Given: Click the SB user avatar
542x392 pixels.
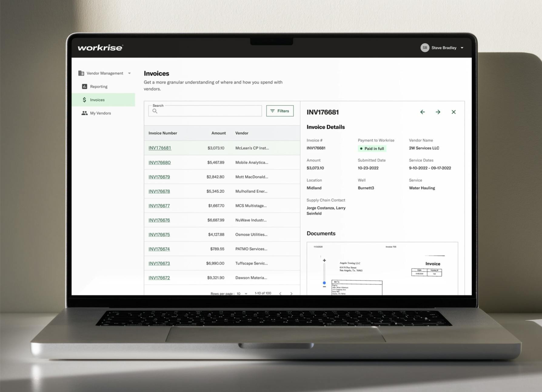Looking at the screenshot, I should tap(425, 48).
